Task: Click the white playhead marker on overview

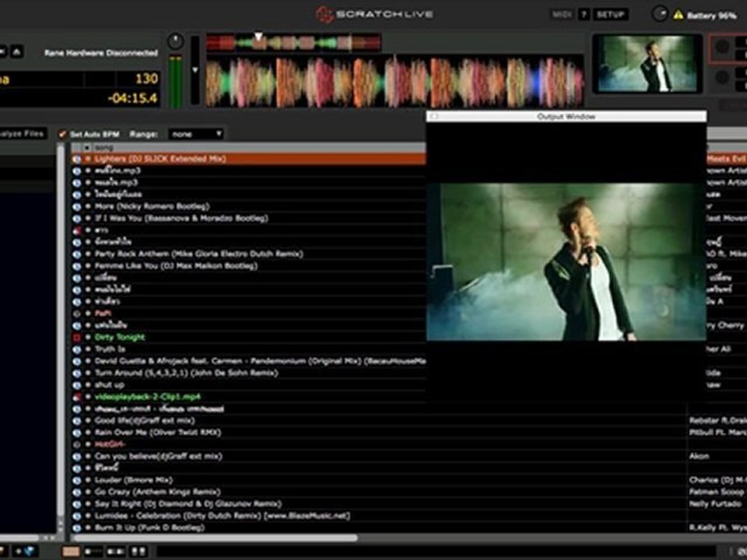Action: 258,37
